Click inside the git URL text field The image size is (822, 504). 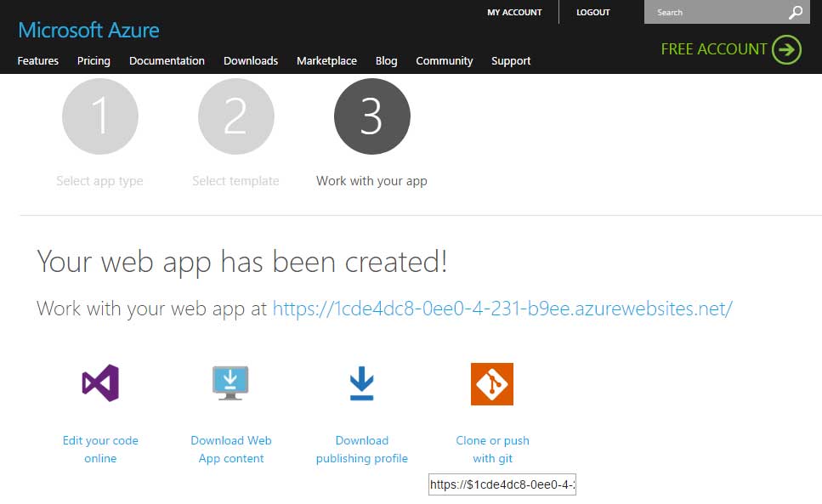click(502, 485)
